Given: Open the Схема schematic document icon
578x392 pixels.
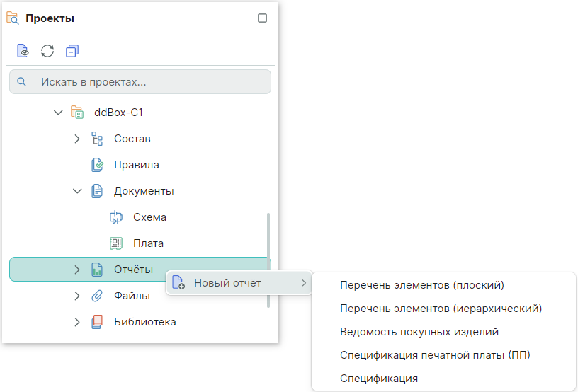Looking at the screenshot, I should 116,217.
